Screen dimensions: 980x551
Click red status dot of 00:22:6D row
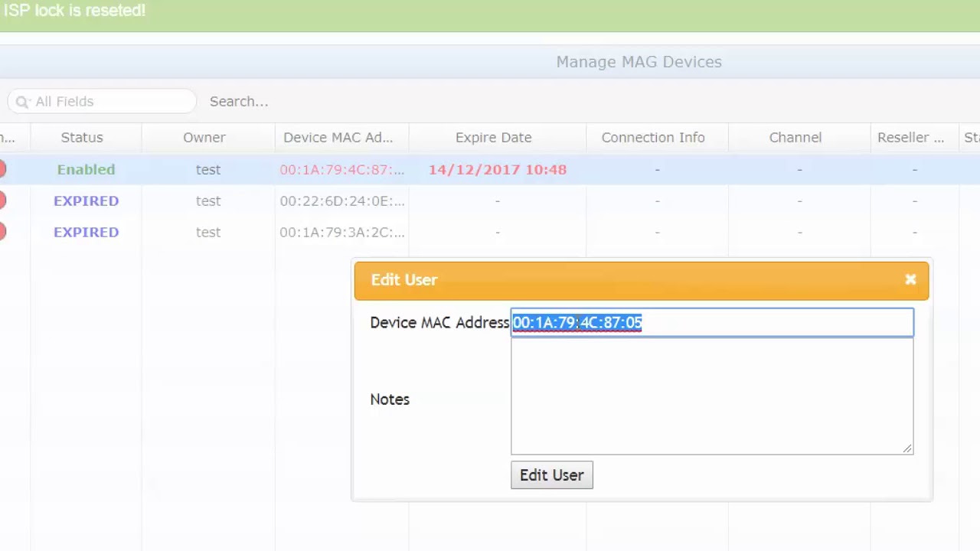[2, 201]
